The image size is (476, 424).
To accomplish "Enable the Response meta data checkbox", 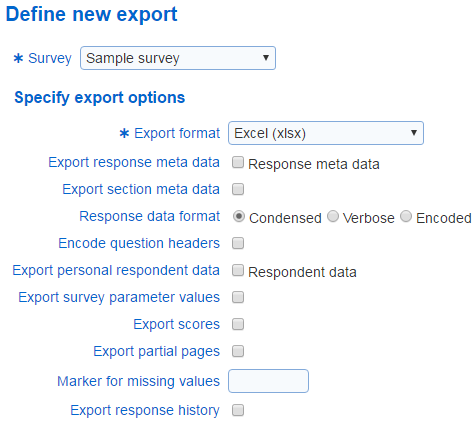I will point(238,162).
